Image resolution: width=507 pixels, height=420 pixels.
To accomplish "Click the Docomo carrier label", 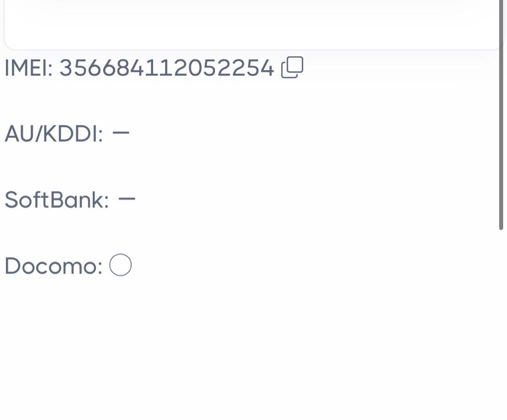I will [54, 266].
